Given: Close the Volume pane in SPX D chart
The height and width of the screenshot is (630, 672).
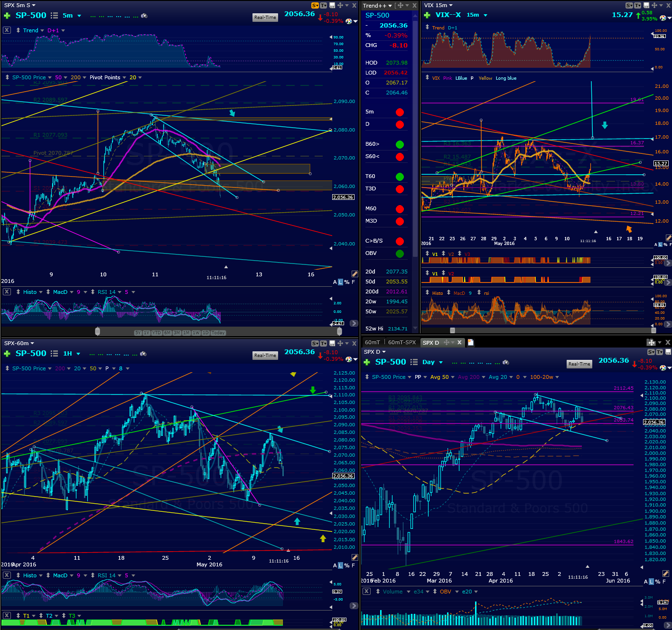Looking at the screenshot, I should pyautogui.click(x=366, y=591).
